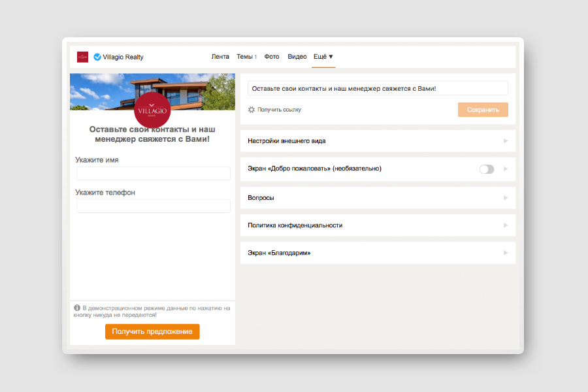This screenshot has height=392, width=588.
Task: Click the form title text field
Action: tap(378, 89)
